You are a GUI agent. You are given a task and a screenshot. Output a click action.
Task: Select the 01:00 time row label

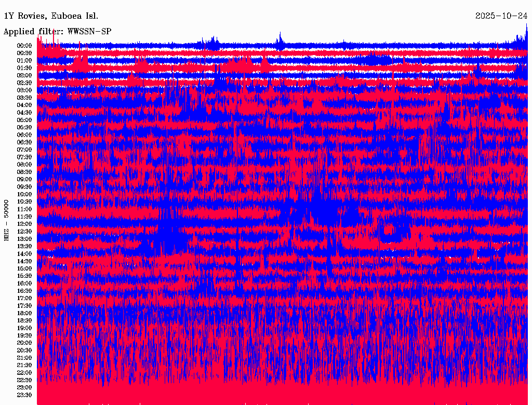pos(24,61)
